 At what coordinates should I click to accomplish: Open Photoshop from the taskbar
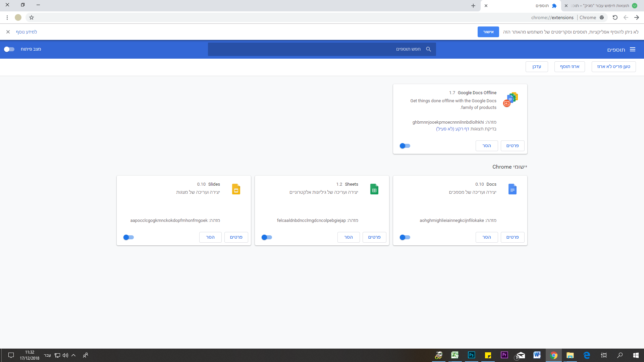(471, 355)
